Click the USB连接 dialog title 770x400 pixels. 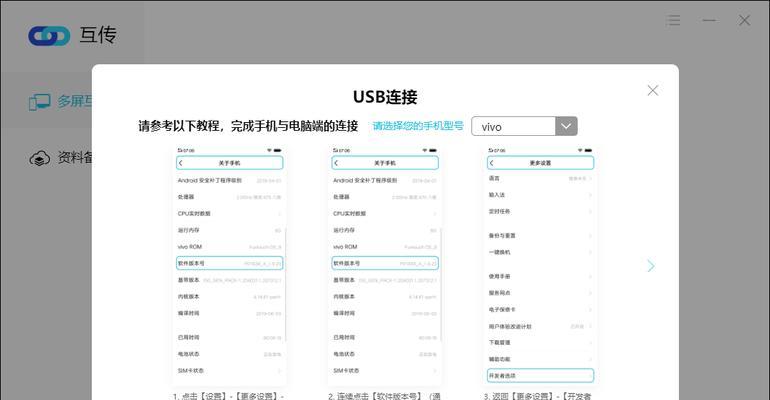pyautogui.click(x=385, y=97)
